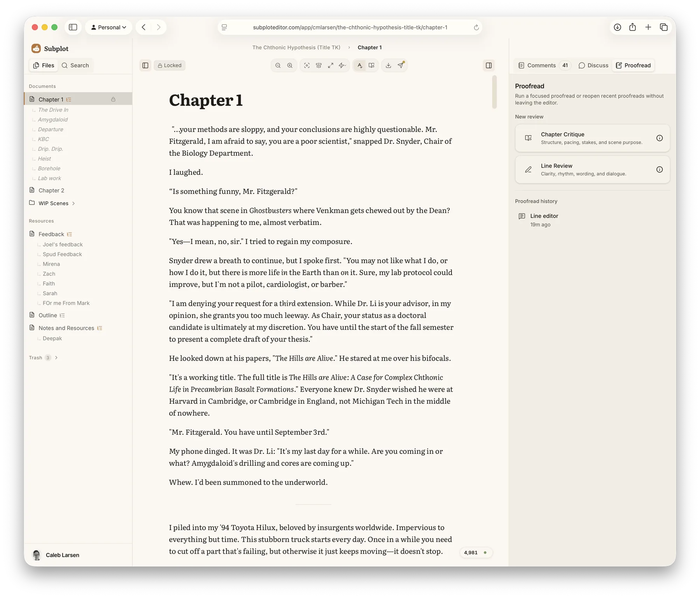Open Notes and Resources document
The width and height of the screenshot is (700, 598).
pos(66,328)
